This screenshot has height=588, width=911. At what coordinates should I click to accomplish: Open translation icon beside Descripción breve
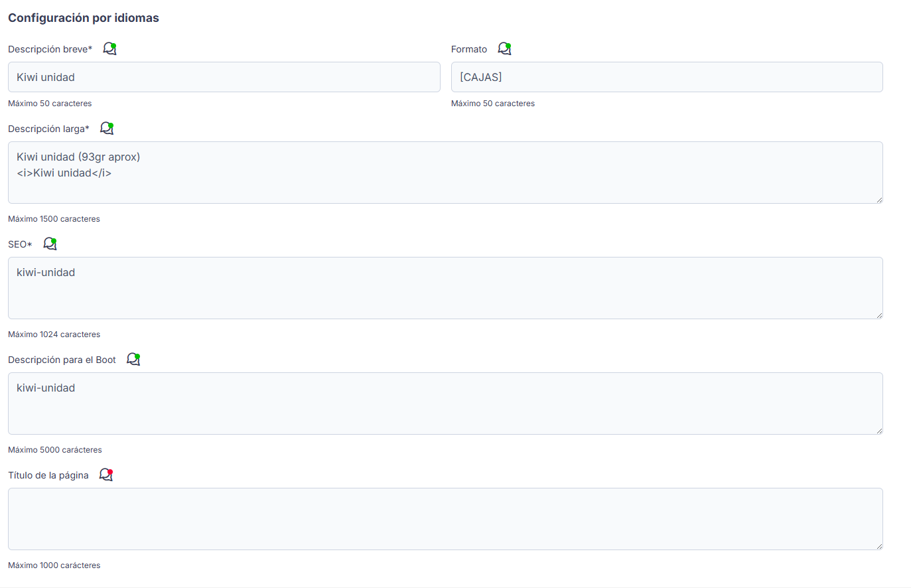click(109, 48)
